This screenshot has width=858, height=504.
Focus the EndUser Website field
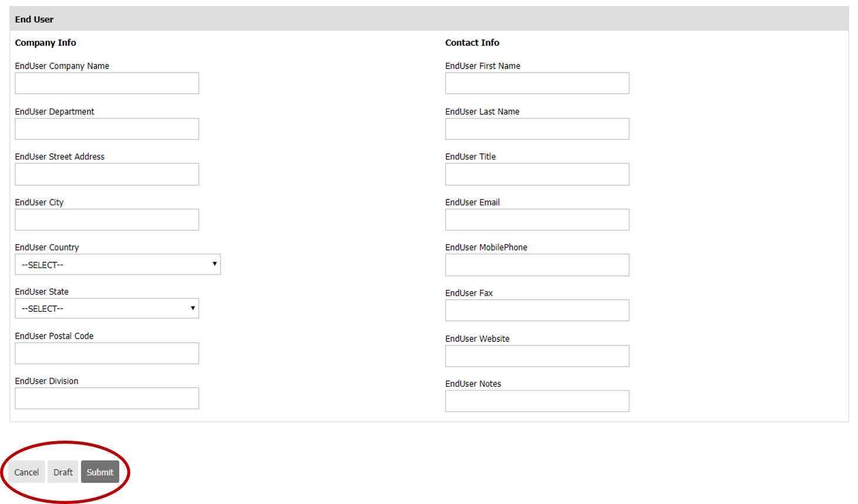537,356
